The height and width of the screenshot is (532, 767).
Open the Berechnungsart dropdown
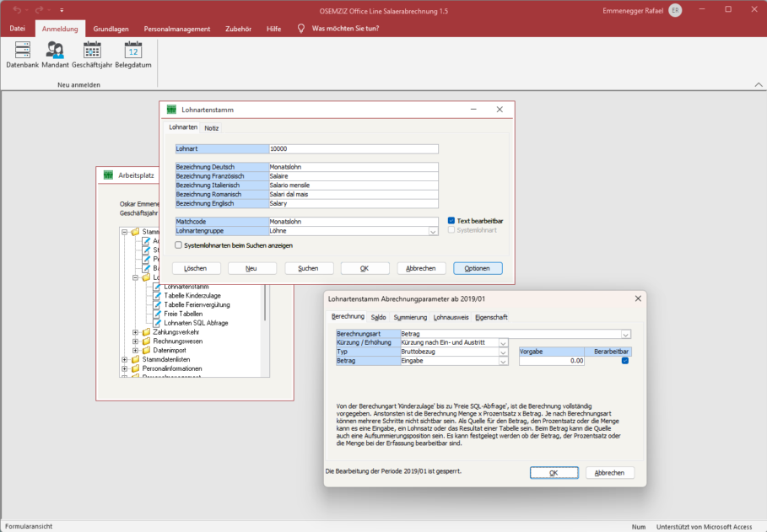pos(626,335)
